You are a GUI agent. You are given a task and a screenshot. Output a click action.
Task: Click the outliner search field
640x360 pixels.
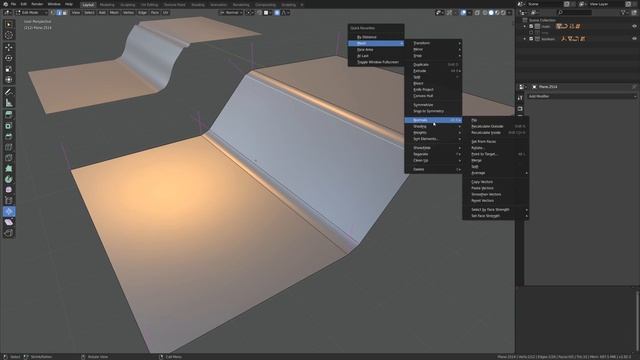(575, 13)
